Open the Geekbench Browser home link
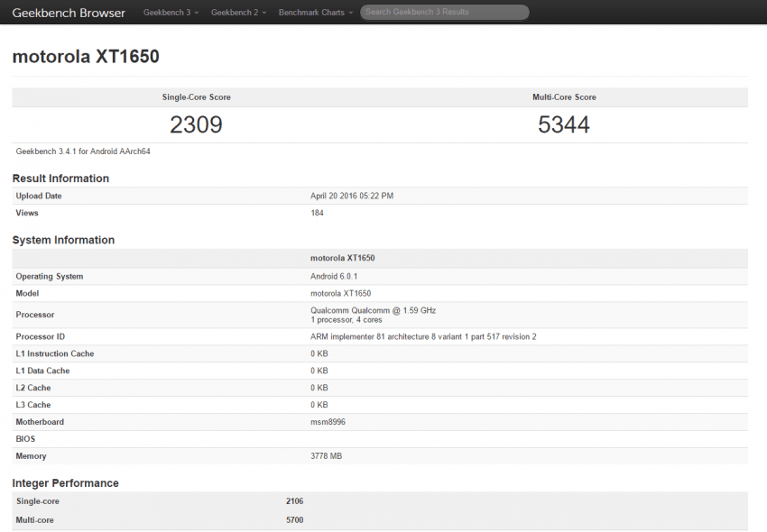 (x=69, y=13)
